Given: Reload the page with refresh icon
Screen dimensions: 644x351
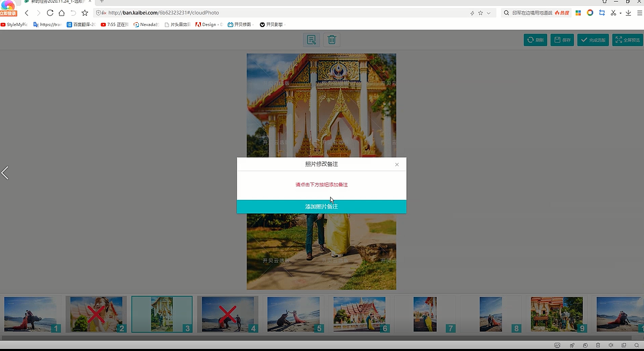Looking at the screenshot, I should point(50,13).
